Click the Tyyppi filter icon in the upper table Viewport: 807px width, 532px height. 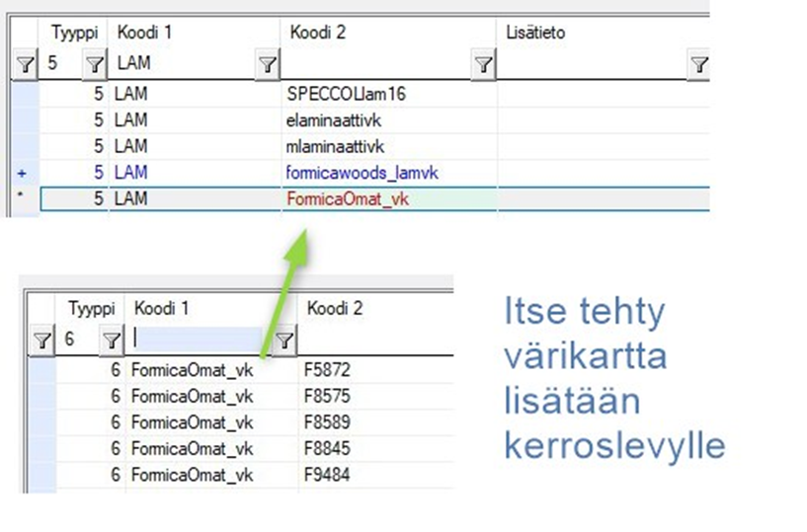point(94,65)
